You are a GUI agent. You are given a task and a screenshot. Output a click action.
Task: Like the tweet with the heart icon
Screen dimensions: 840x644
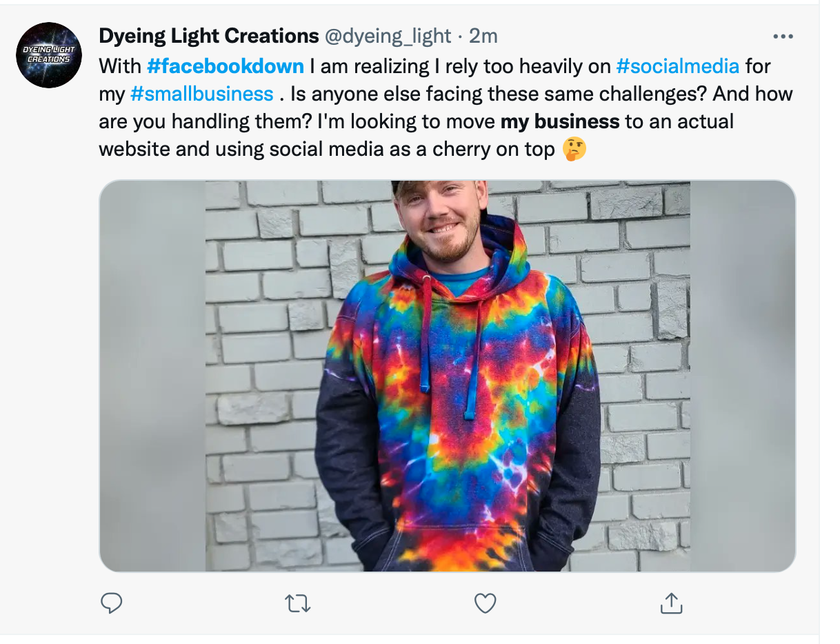(x=486, y=603)
